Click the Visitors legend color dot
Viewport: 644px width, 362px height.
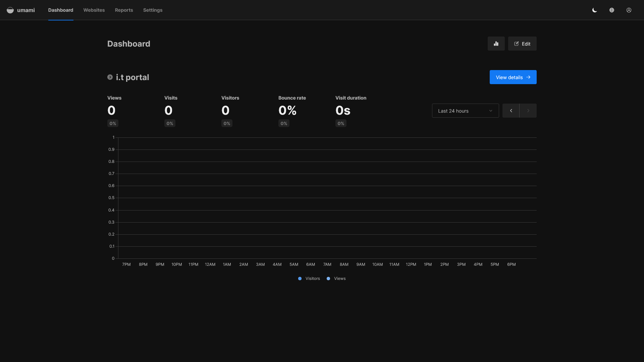coord(300,279)
